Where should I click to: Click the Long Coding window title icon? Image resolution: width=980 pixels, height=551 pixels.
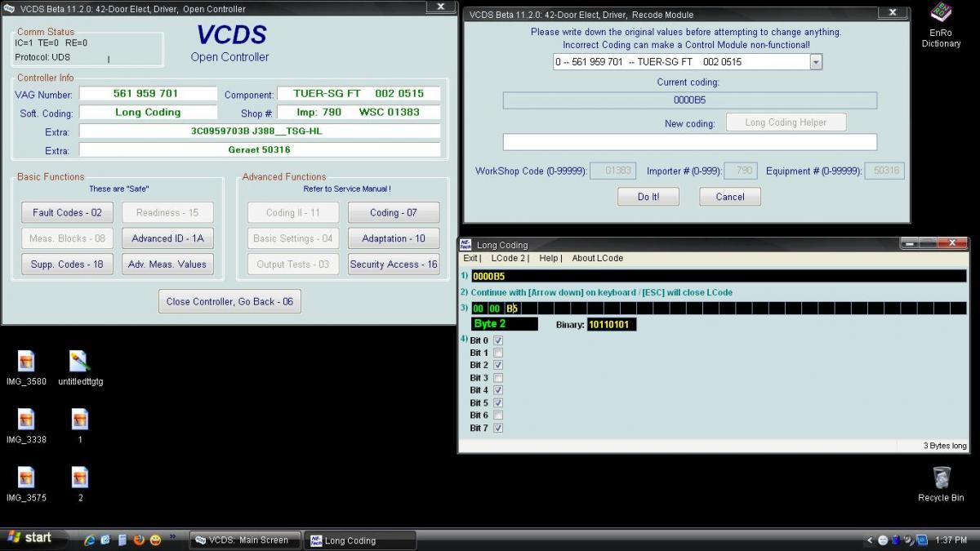[465, 244]
